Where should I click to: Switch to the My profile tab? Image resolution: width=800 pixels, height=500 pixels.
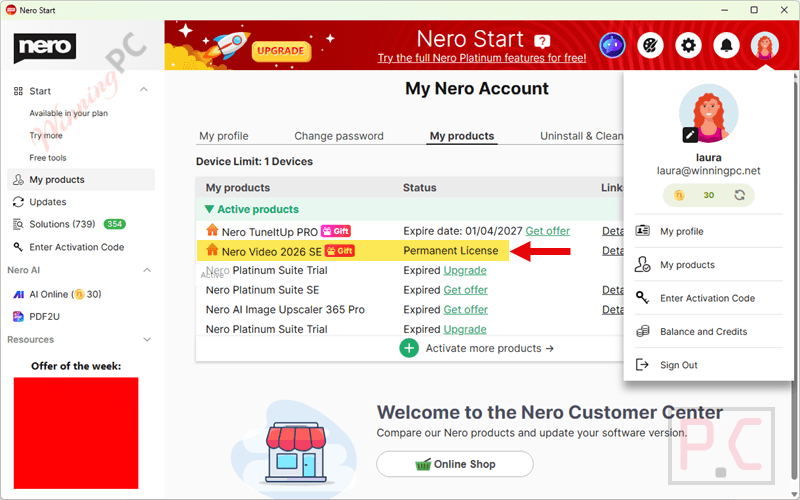pos(223,136)
